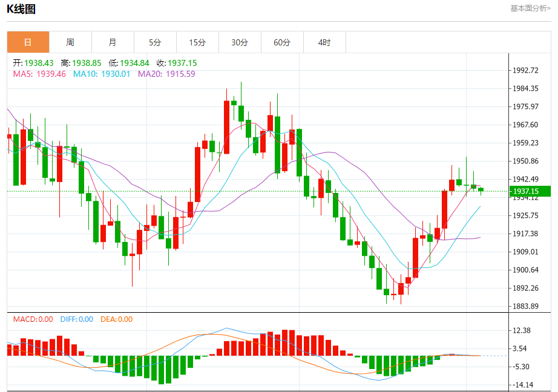Click the MA10: 1930.01 legend
Viewport: 558px width, 392px height.
[102, 74]
